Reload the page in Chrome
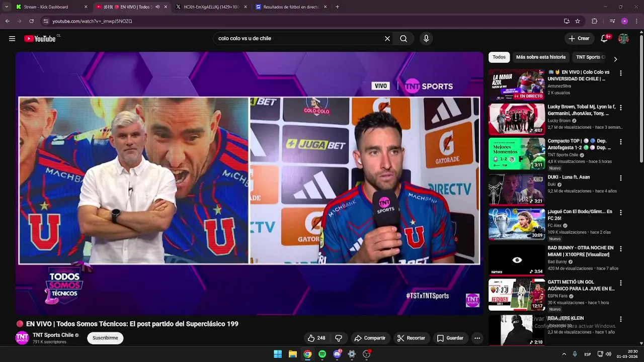Image resolution: width=644 pixels, height=362 pixels. coord(31,21)
